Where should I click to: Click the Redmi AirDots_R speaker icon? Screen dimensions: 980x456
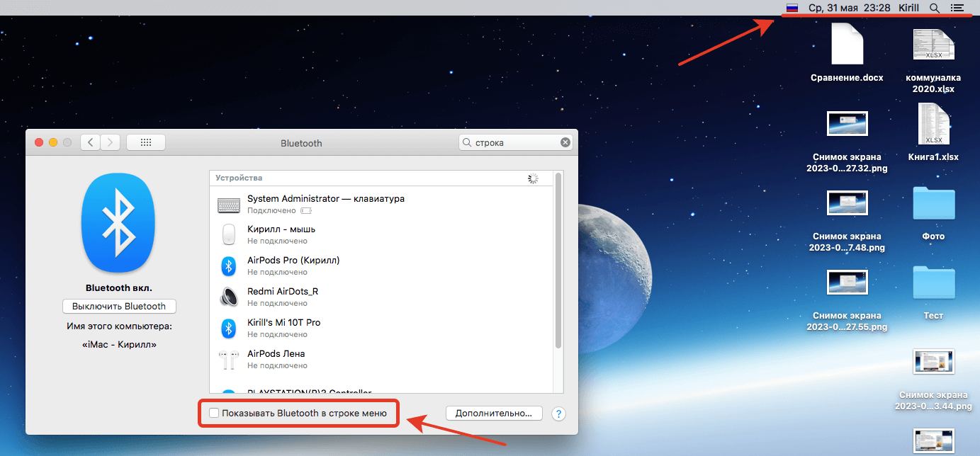pyautogui.click(x=228, y=297)
